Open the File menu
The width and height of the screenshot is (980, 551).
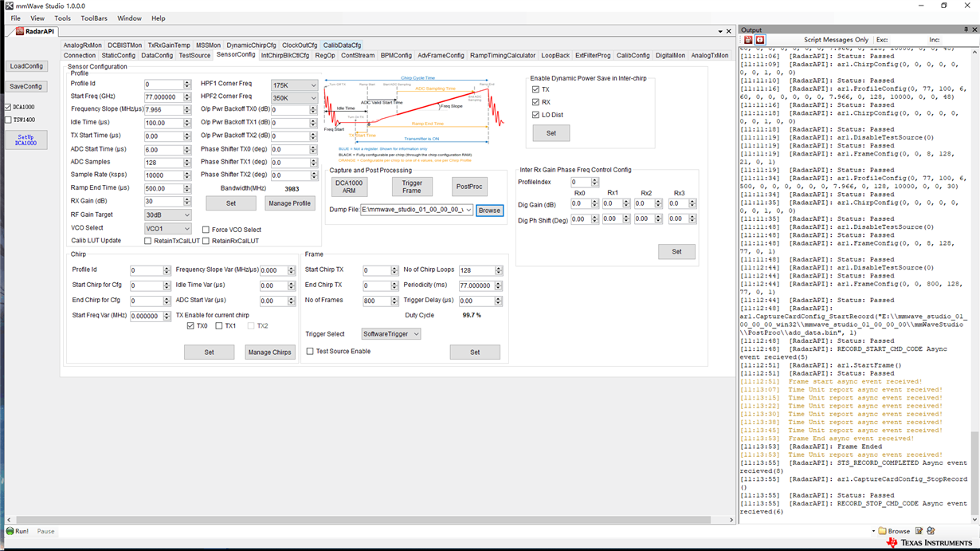pos(15,18)
